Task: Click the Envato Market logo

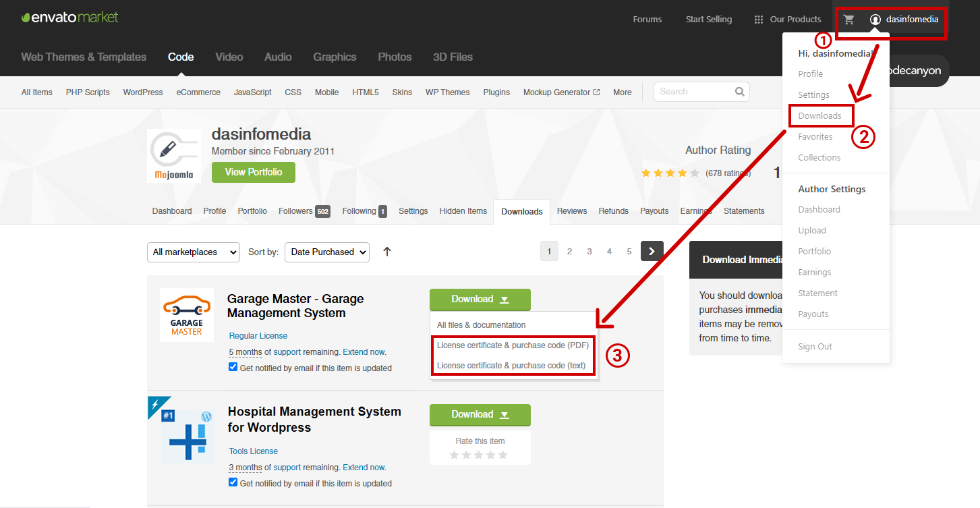Action: point(69,17)
